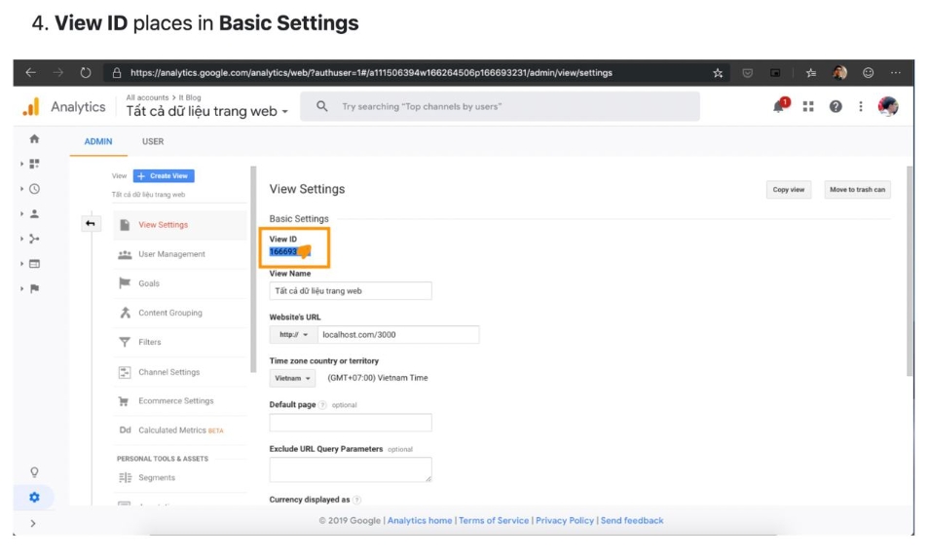
Task: Open Ecommerce Settings menu item
Action: (175, 401)
